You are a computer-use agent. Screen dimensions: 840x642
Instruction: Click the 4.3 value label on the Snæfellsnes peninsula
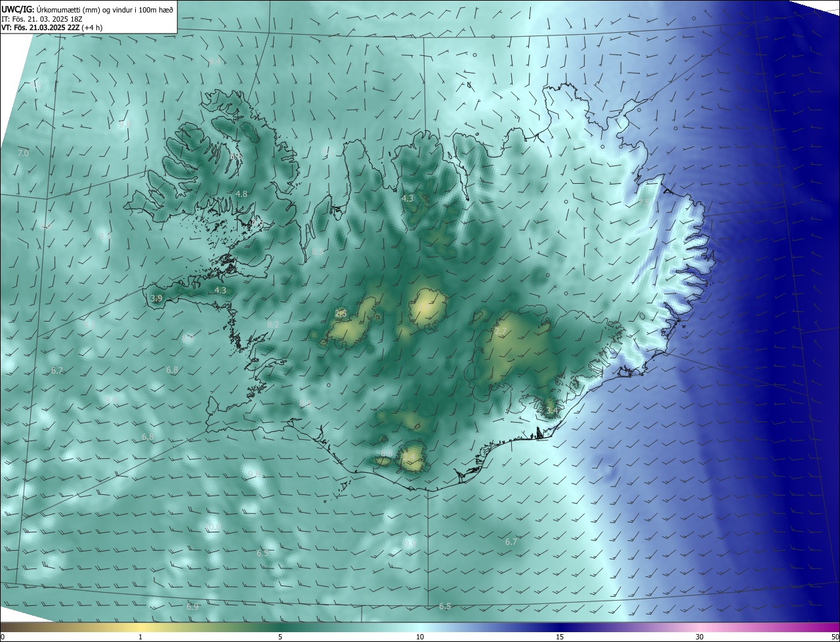(220, 290)
